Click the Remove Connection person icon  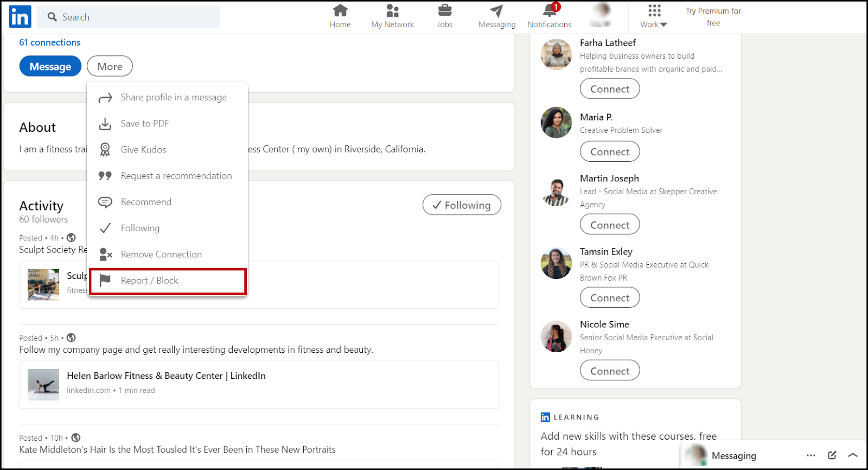pyautogui.click(x=105, y=254)
